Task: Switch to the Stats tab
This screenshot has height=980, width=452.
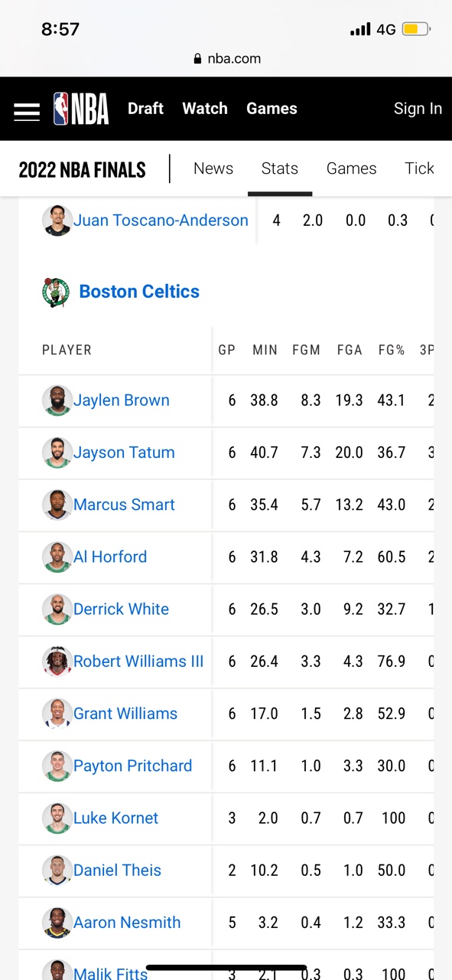Action: click(280, 168)
